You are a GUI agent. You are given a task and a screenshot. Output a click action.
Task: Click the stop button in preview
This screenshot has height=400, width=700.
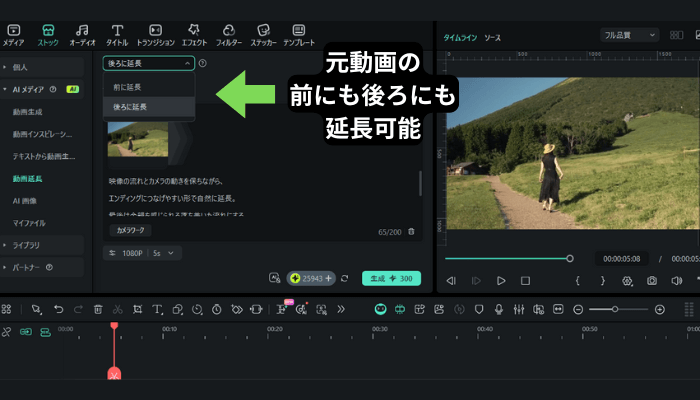[x=525, y=281]
